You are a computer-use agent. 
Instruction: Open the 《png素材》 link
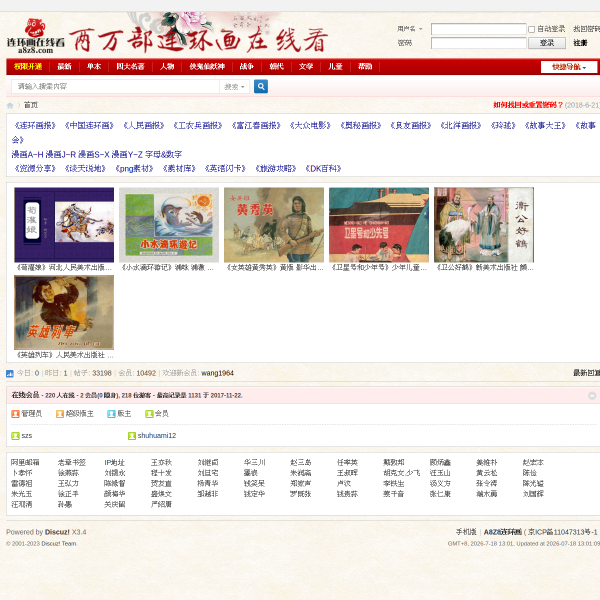[134, 169]
